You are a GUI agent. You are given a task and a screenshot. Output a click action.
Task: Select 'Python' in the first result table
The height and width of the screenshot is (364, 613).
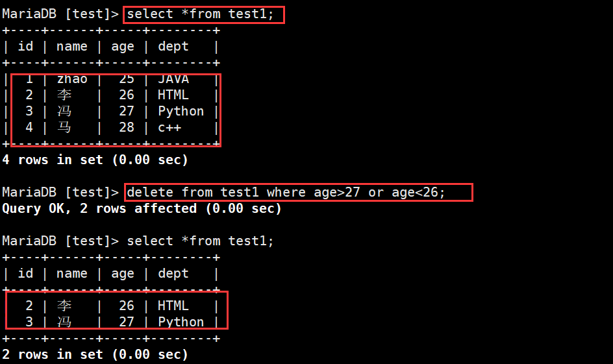181,112
